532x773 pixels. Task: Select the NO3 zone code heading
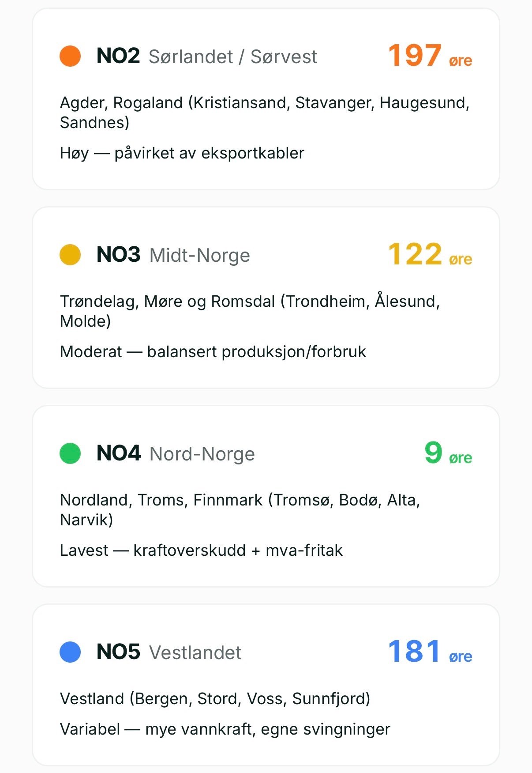(118, 255)
